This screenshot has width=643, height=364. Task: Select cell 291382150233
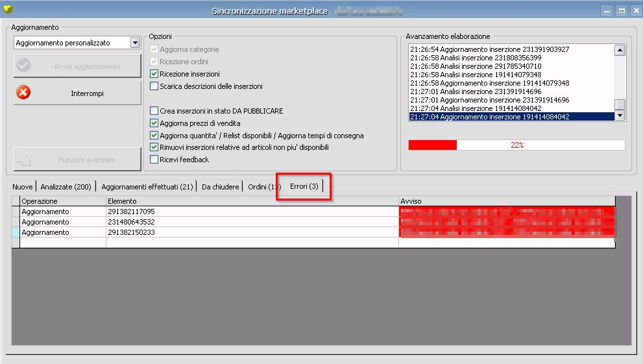pyautogui.click(x=252, y=232)
